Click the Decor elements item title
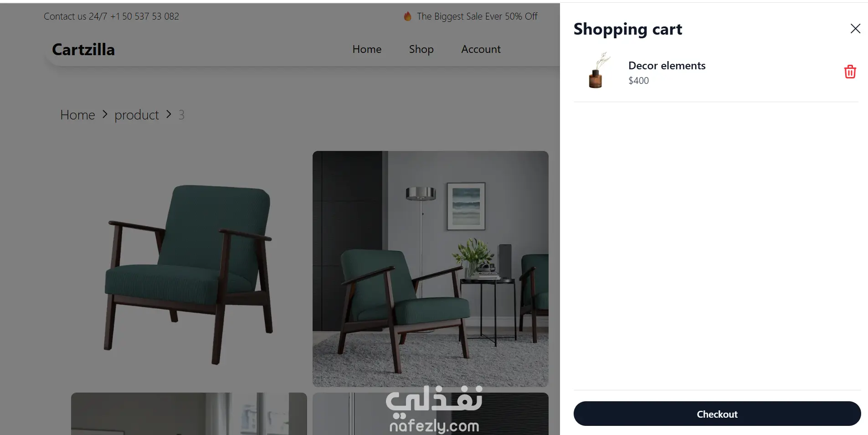The width and height of the screenshot is (868, 435). [667, 66]
